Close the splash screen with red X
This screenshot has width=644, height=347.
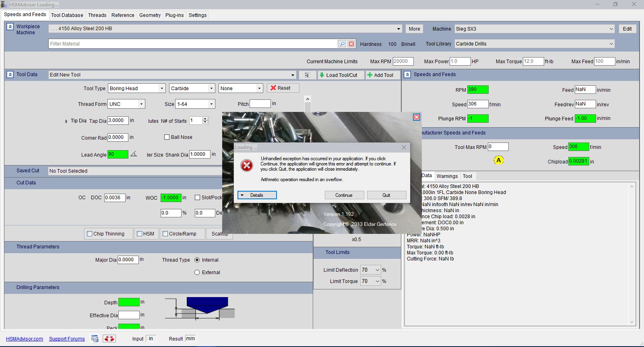click(417, 117)
